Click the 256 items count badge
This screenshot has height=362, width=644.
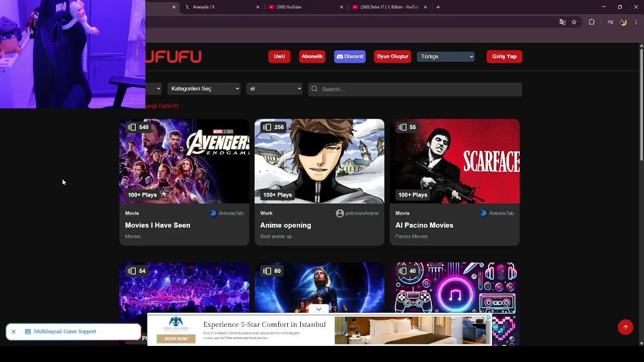click(274, 127)
